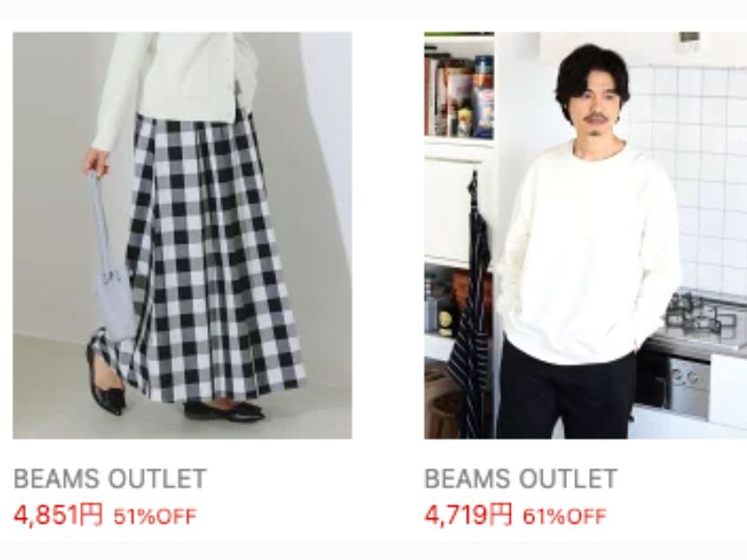This screenshot has height=560, width=747.
Task: Click BEAMS OUTLET label under white sweatshirt
Action: point(521,479)
